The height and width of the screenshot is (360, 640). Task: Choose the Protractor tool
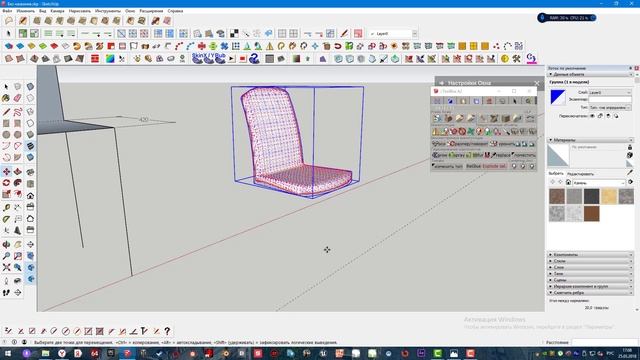click(6, 219)
